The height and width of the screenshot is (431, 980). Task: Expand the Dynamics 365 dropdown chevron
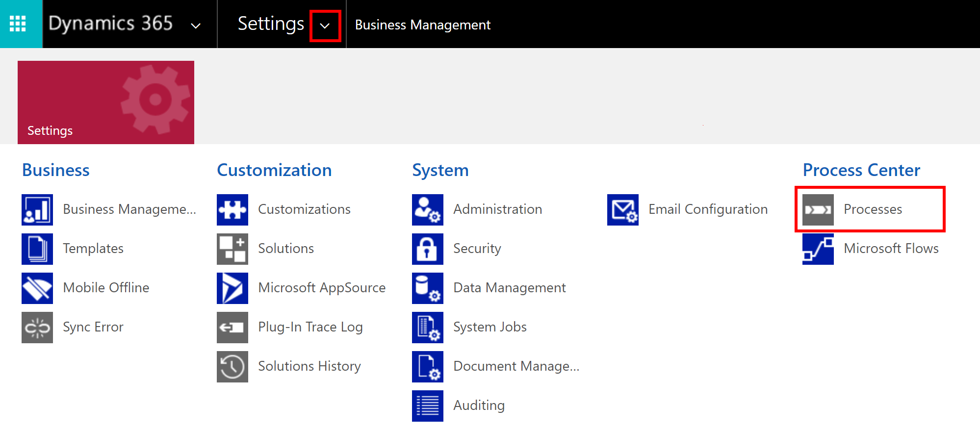point(196,25)
